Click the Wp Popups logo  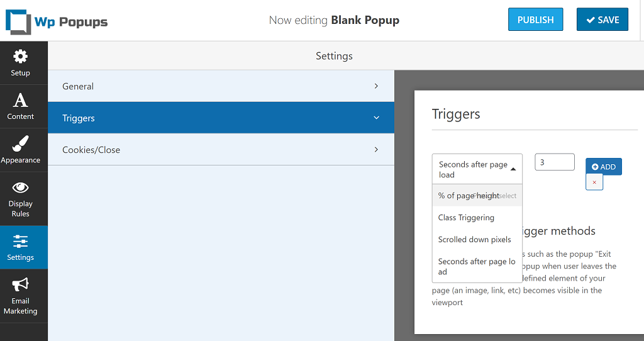click(57, 21)
